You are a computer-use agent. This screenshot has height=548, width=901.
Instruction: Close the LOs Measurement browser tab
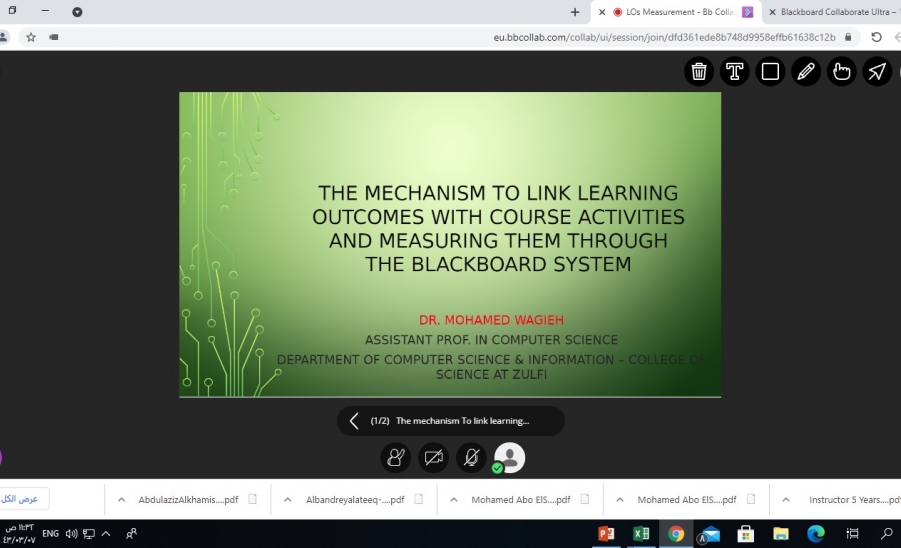(x=602, y=12)
